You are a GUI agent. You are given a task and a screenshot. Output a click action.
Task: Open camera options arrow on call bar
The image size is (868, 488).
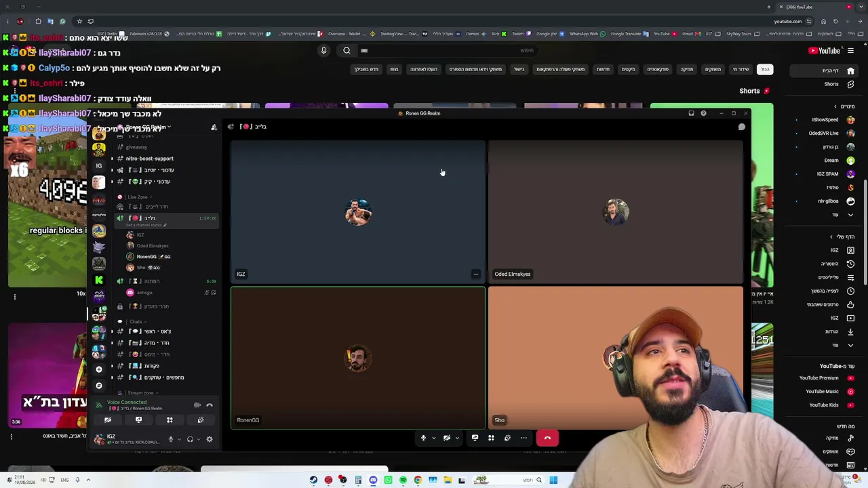tap(457, 439)
